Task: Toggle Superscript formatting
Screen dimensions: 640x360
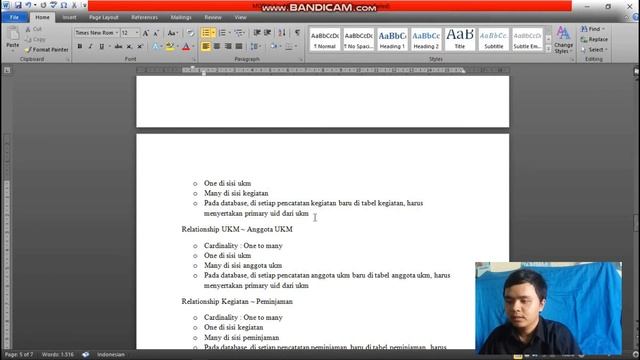Action: coord(140,46)
